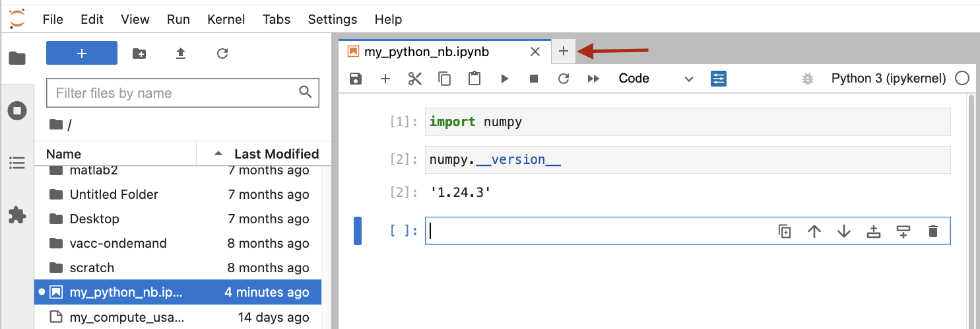Cut the selected cell with scissors icon
This screenshot has width=980, height=329.
pyautogui.click(x=415, y=79)
